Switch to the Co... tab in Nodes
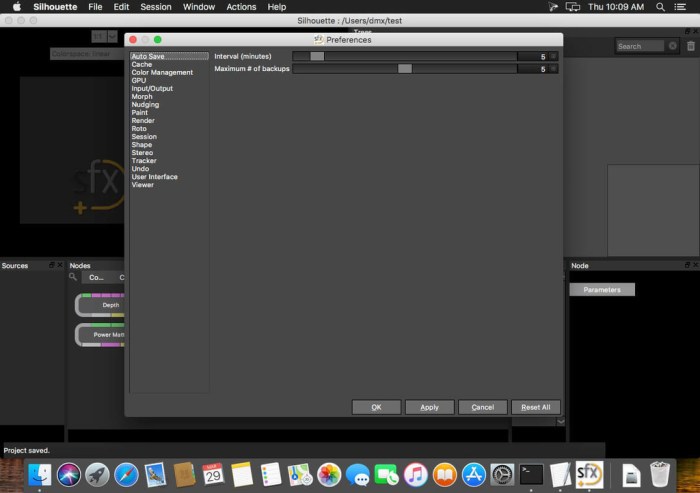 (96, 277)
